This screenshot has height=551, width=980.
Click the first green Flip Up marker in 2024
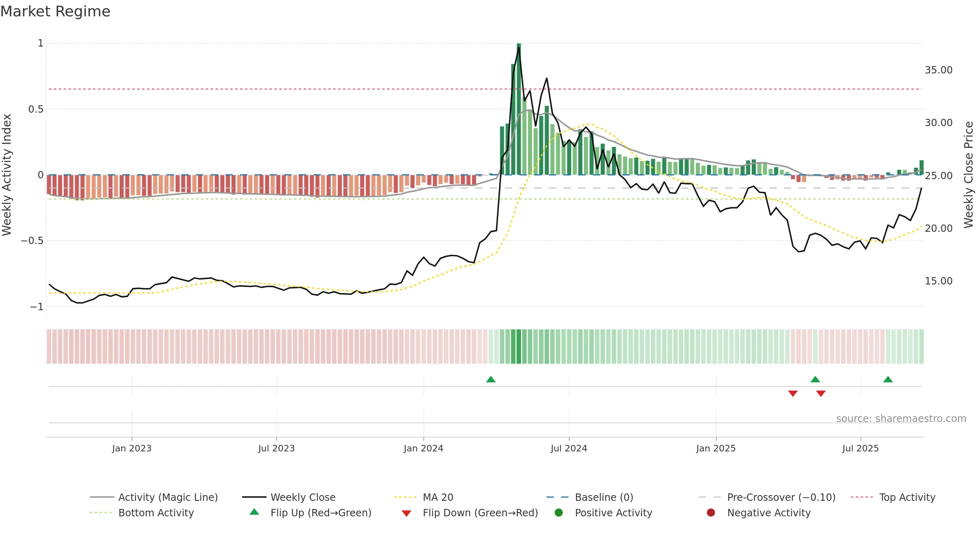point(491,380)
